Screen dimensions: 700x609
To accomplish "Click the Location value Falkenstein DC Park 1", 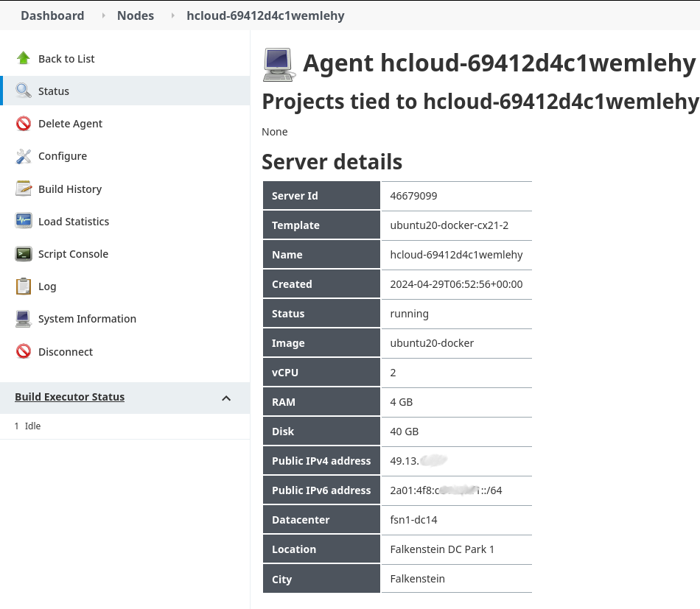I will [x=442, y=549].
